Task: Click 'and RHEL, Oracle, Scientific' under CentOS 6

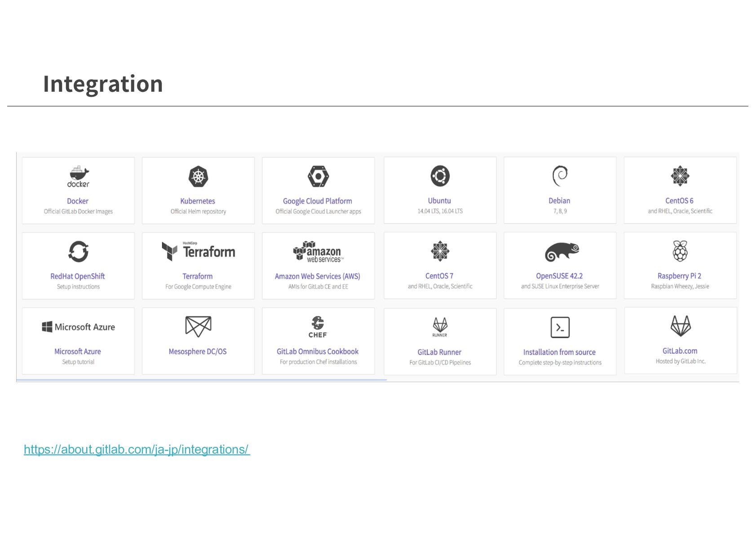Action: click(680, 211)
